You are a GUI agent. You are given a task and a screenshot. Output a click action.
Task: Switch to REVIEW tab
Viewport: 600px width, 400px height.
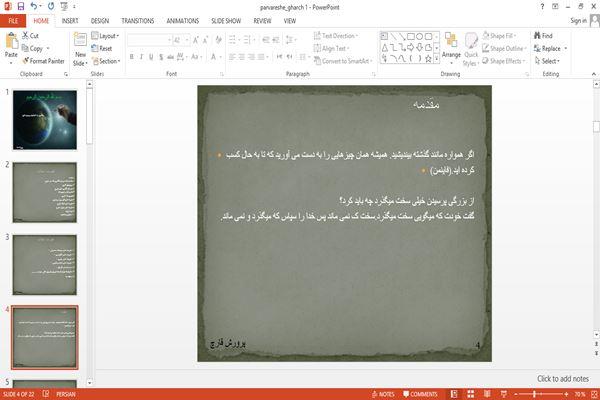[x=262, y=21]
